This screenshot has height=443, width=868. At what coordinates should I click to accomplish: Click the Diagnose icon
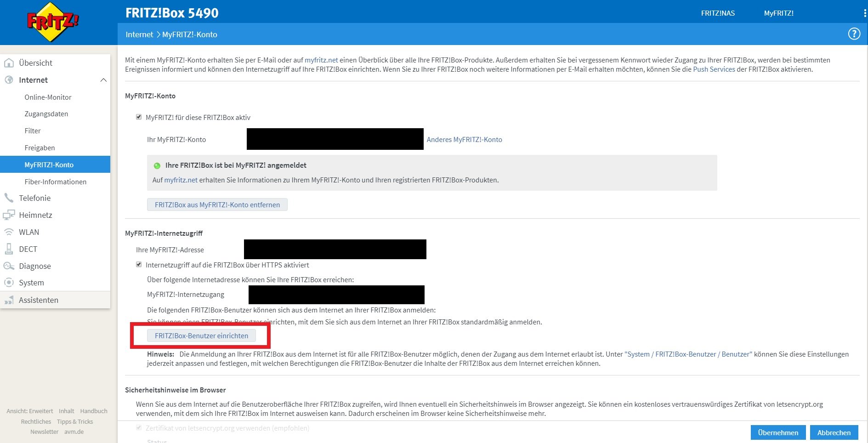[x=9, y=266]
